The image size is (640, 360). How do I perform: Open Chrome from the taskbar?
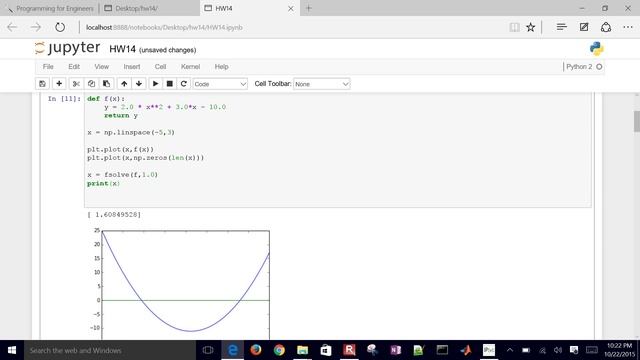(x=279, y=350)
